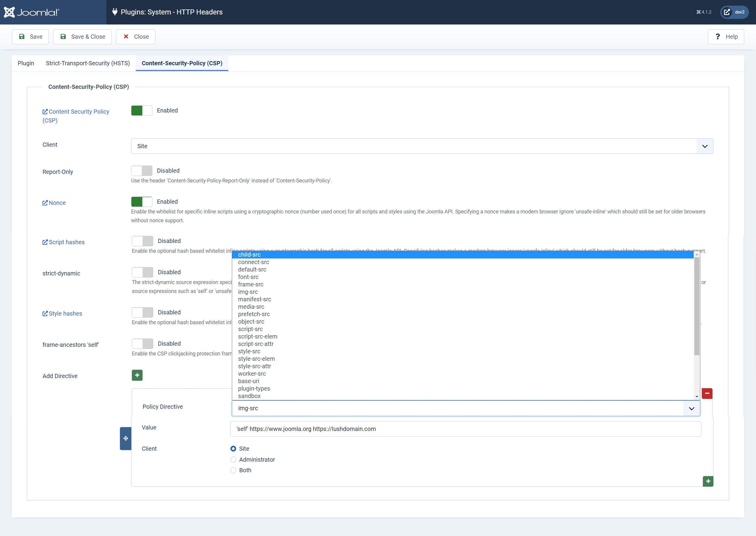Click the green plus icon below the directive panel

coord(708,481)
